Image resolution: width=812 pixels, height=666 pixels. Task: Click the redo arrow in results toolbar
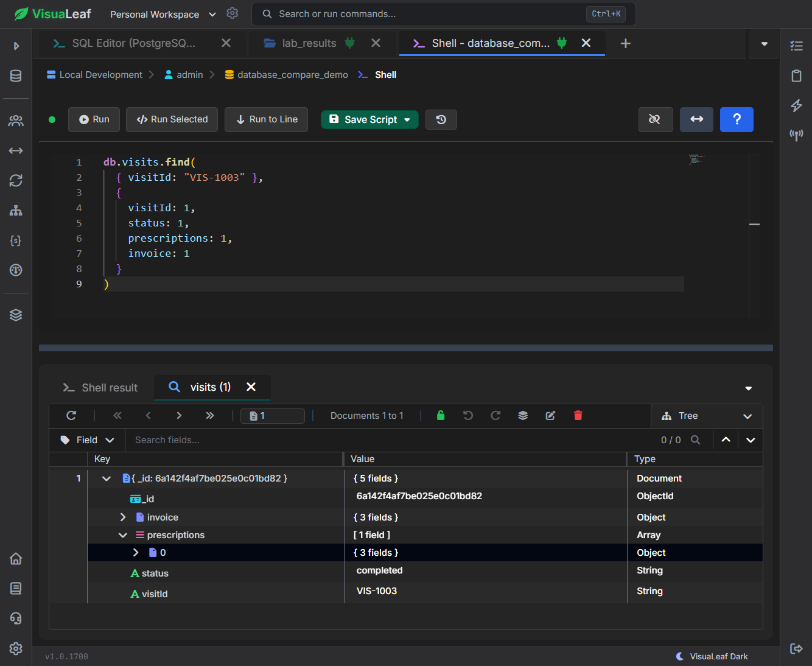(495, 415)
